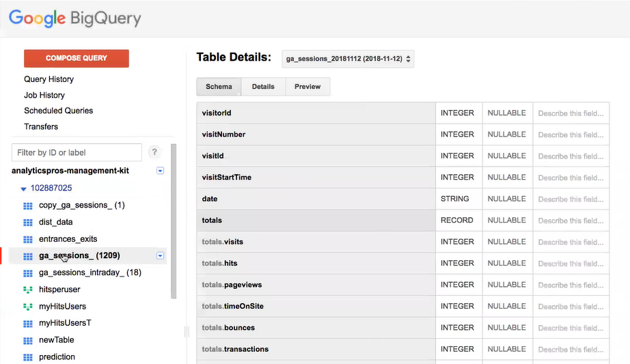Click totals.timeOnSite field name
The image size is (630, 364).
coord(232,306)
